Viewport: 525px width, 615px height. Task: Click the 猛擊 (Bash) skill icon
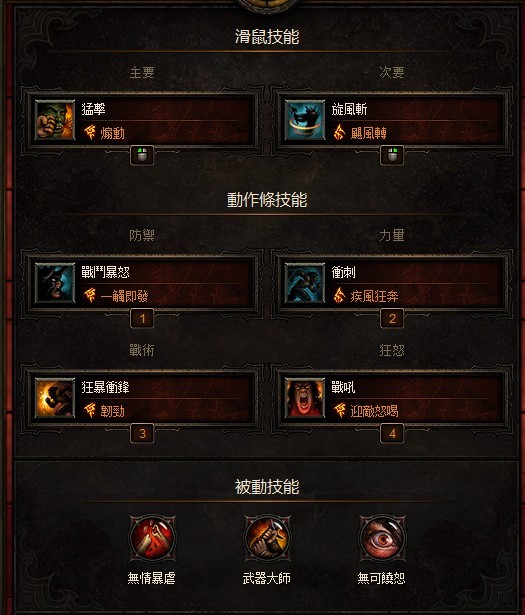pyautogui.click(x=54, y=120)
